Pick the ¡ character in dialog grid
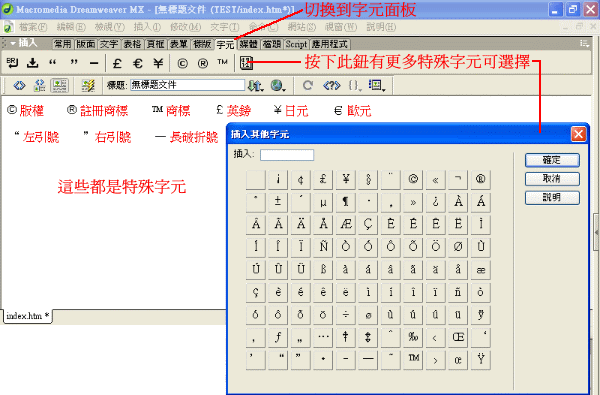The width and height of the screenshot is (600, 395). (278, 180)
